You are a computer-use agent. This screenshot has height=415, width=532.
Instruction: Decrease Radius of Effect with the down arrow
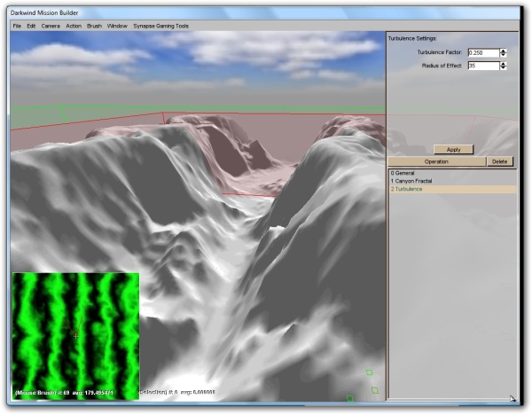[x=504, y=69]
